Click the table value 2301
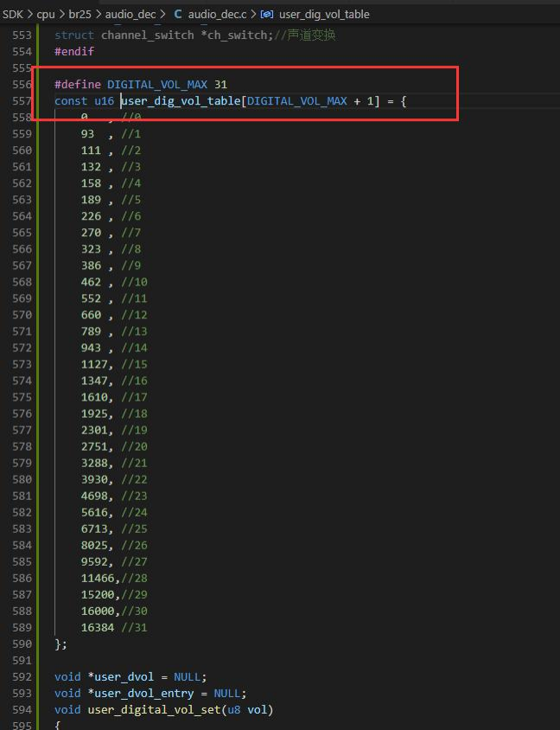 coord(94,430)
